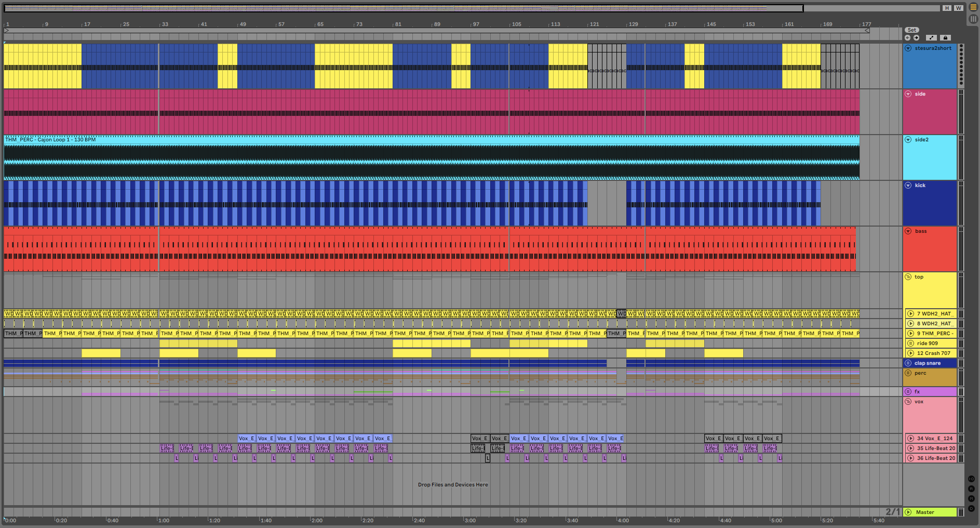Select the perc track name
980x528 pixels.
(920, 373)
